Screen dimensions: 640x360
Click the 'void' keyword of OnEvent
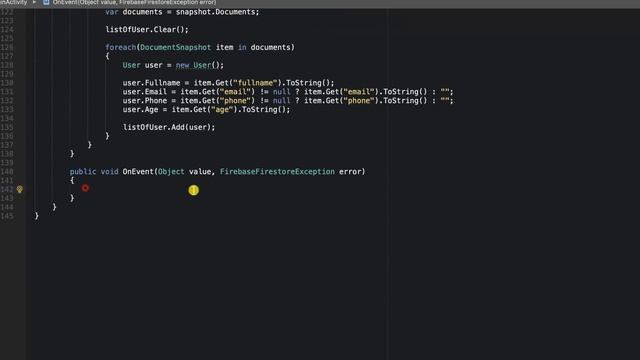click(x=109, y=172)
